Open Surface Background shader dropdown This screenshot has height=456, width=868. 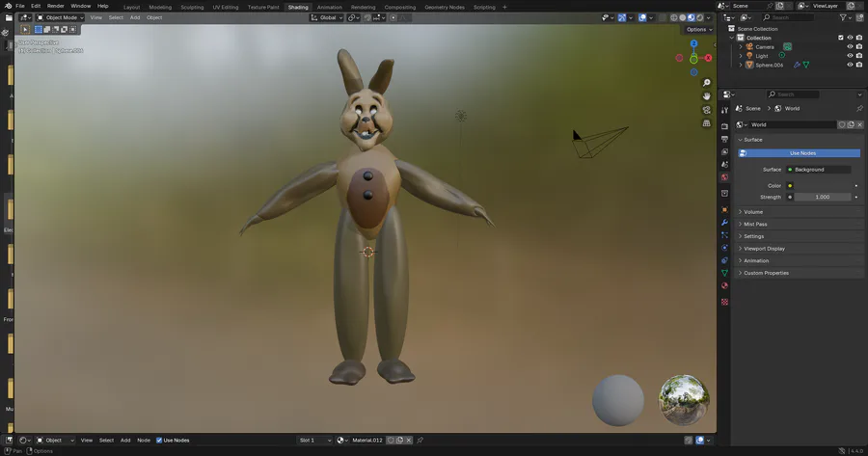[x=818, y=170]
